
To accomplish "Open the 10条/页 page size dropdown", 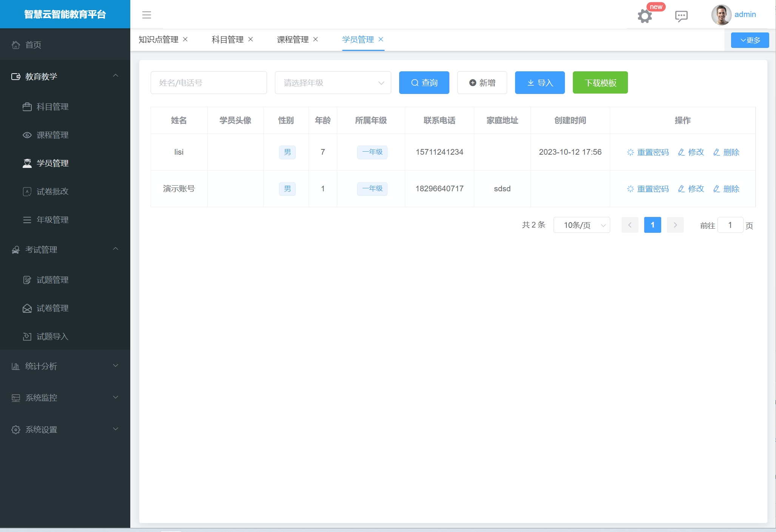I will [582, 225].
